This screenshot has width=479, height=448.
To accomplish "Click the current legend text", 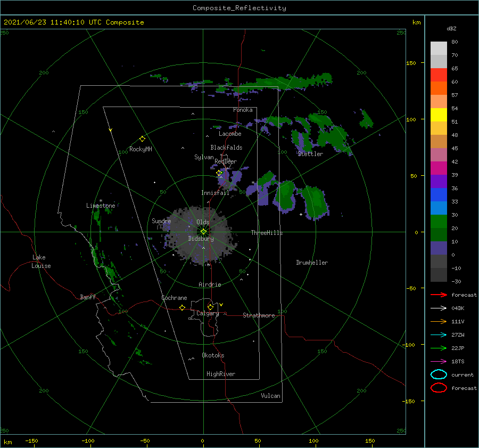I will [x=463, y=374].
